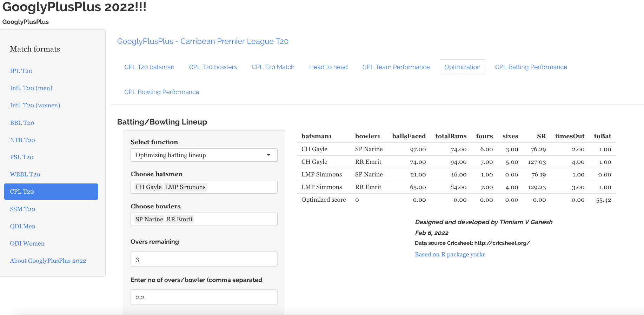Go to the CPL T20 Match tab
This screenshot has width=644, height=315.
(273, 67)
